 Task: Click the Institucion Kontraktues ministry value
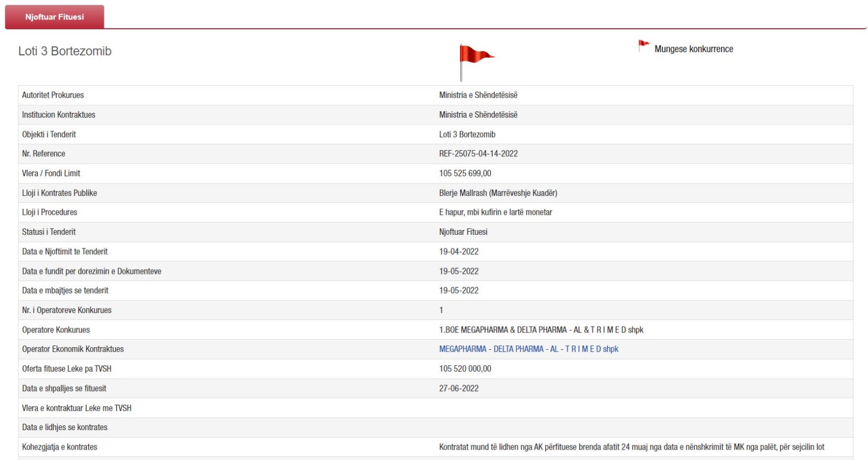click(478, 114)
